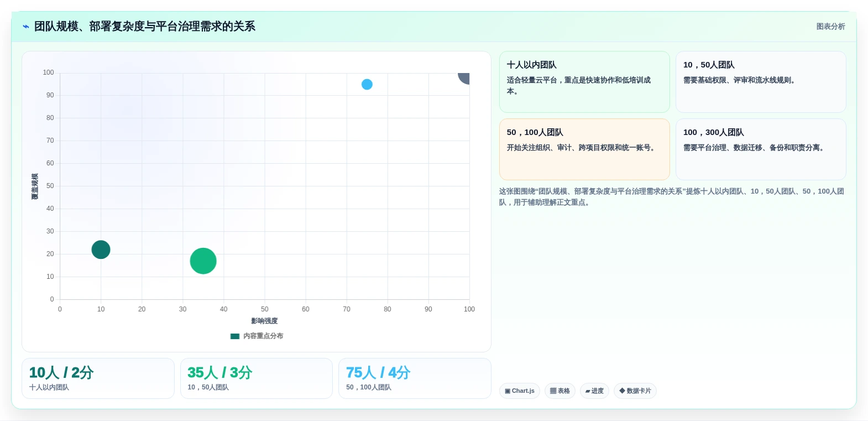Click the 图表分析 label in the header
868x421 pixels.
[830, 27]
